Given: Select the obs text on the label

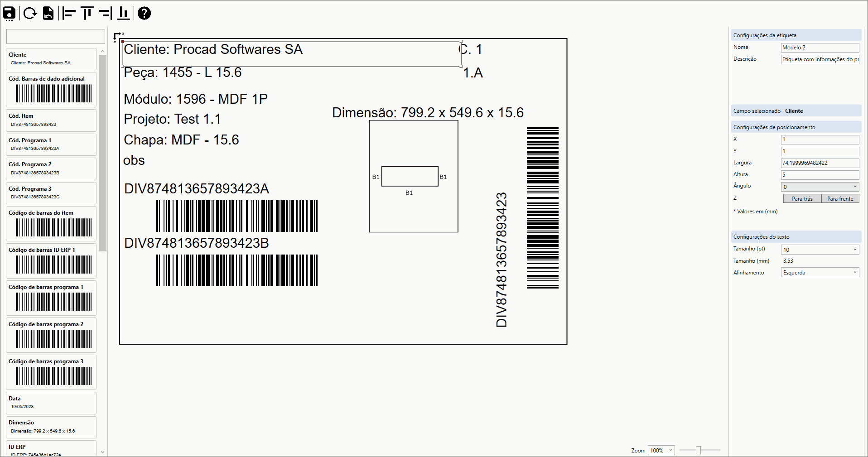Looking at the screenshot, I should click(x=134, y=160).
